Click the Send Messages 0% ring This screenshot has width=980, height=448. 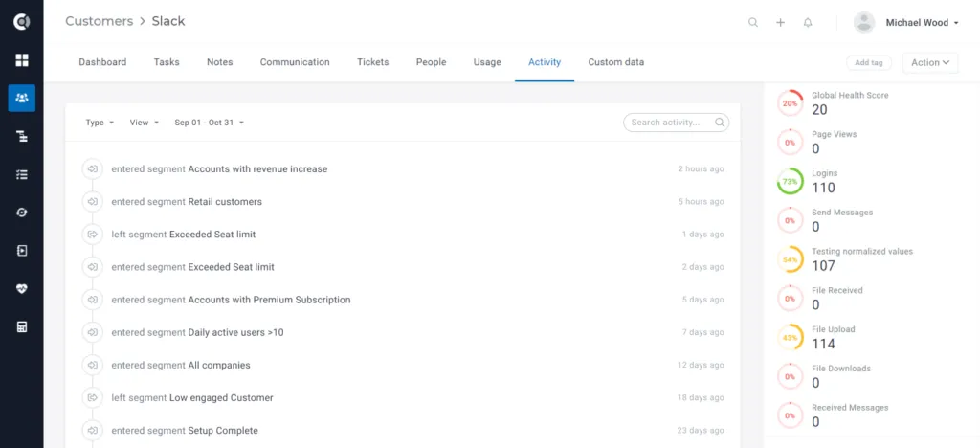[790, 220]
